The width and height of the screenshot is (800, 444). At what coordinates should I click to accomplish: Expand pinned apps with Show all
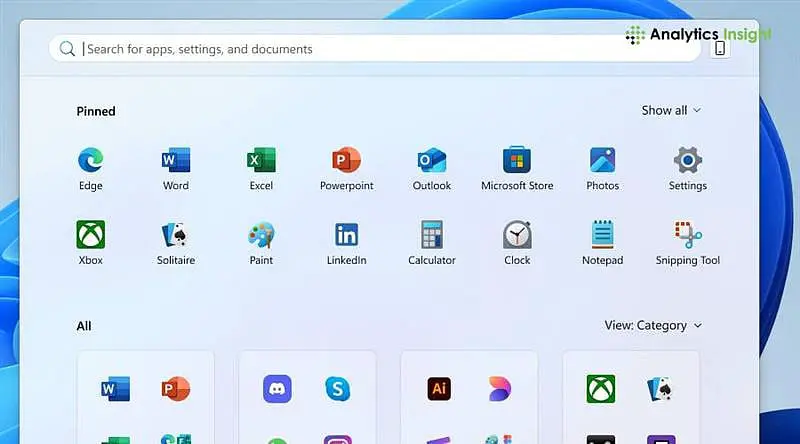click(x=671, y=110)
